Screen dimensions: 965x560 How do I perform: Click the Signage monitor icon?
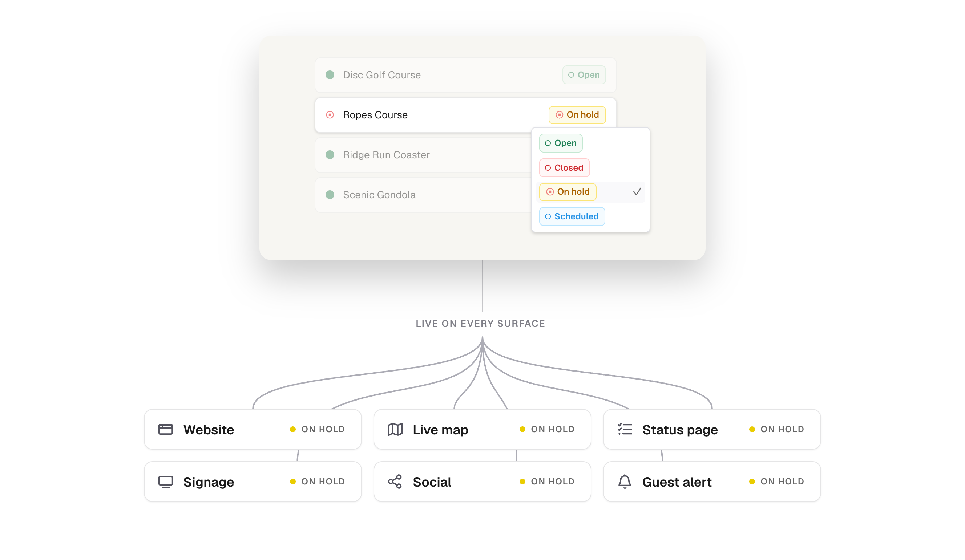(165, 482)
